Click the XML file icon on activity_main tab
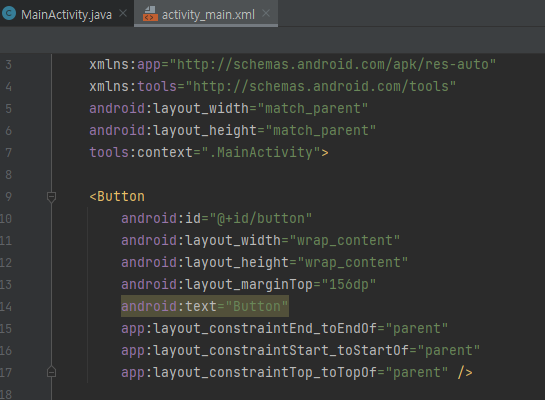Screen dimensions: 545x400 [x=150, y=14]
